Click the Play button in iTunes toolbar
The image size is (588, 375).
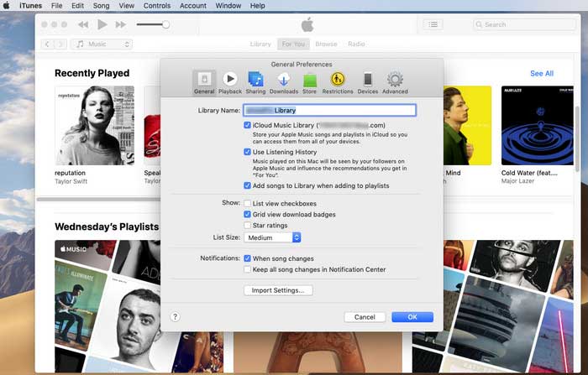tap(102, 24)
